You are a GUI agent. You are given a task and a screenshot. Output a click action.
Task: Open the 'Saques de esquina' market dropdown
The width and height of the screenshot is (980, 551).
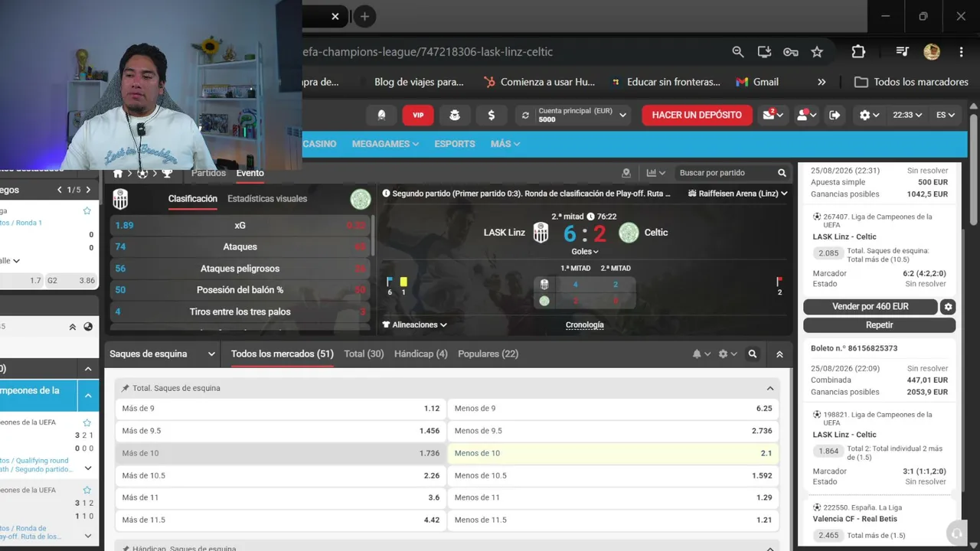click(162, 354)
